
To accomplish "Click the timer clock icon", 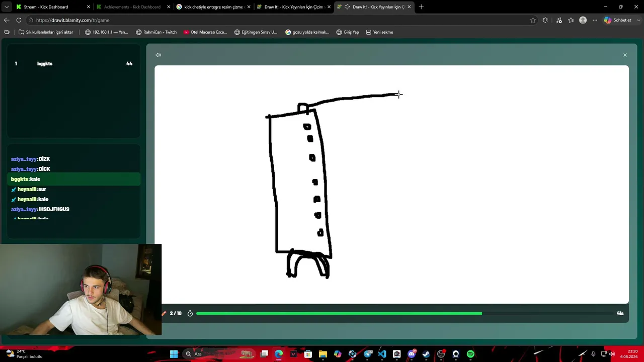I will [x=190, y=313].
